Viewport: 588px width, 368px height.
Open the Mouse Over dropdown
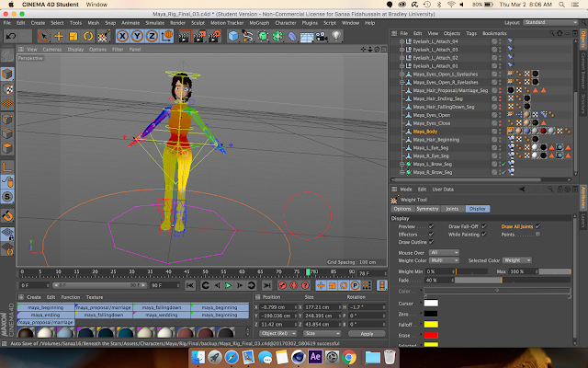pyautogui.click(x=444, y=252)
